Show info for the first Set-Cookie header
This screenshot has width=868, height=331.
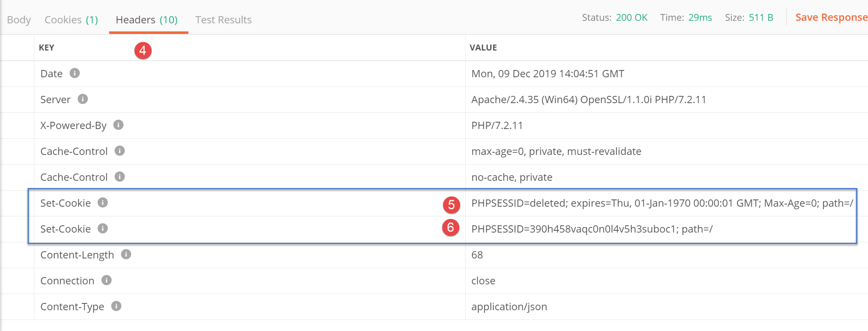[x=103, y=202]
